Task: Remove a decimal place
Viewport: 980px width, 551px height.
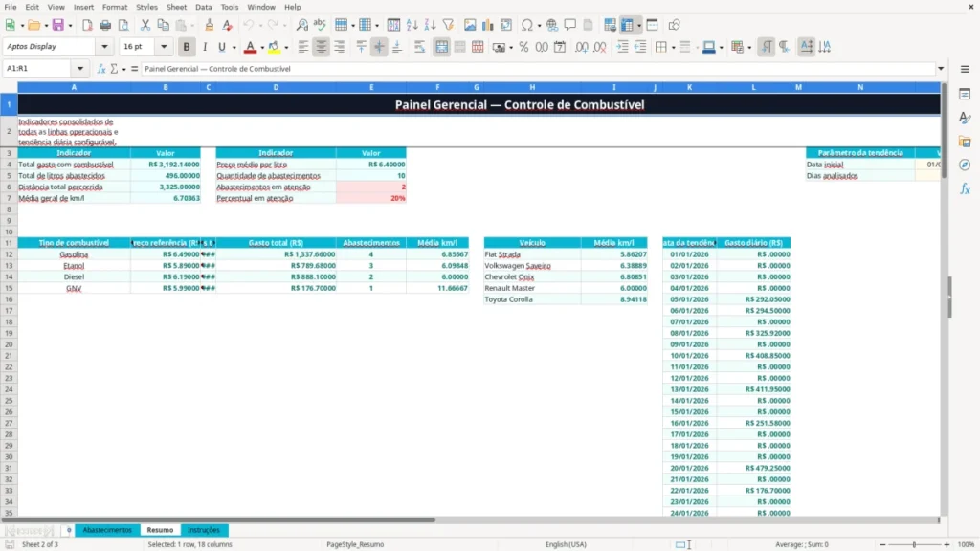Action: [x=600, y=47]
